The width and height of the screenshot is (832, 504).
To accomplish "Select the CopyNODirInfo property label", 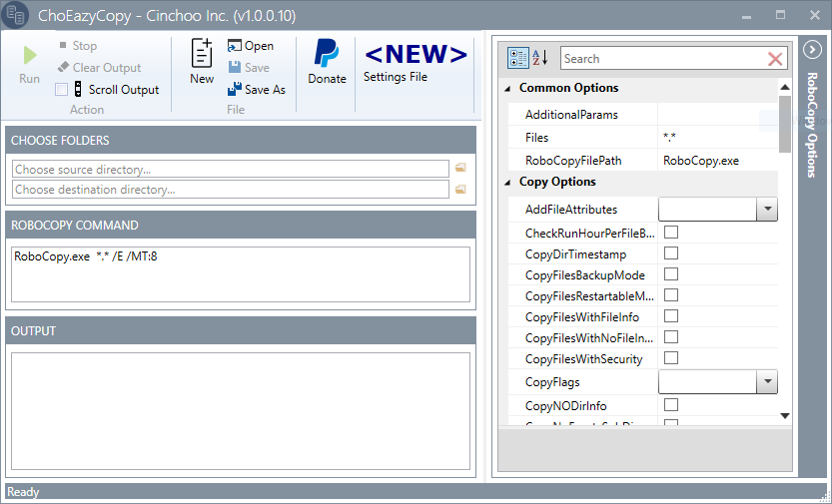I will [x=565, y=406].
